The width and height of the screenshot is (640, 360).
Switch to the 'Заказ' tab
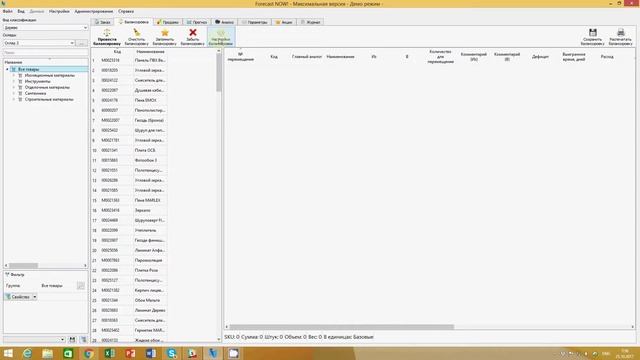(x=102, y=22)
